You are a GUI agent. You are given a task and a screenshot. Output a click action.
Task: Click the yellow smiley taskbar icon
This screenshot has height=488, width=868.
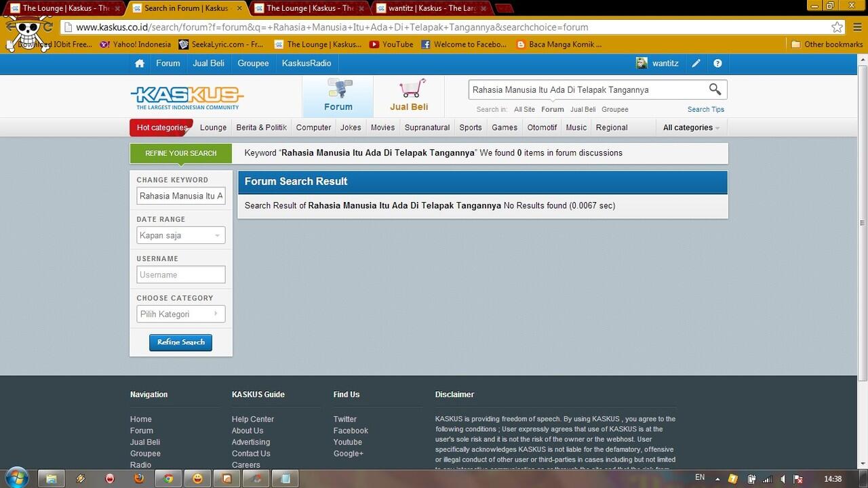[x=197, y=479]
